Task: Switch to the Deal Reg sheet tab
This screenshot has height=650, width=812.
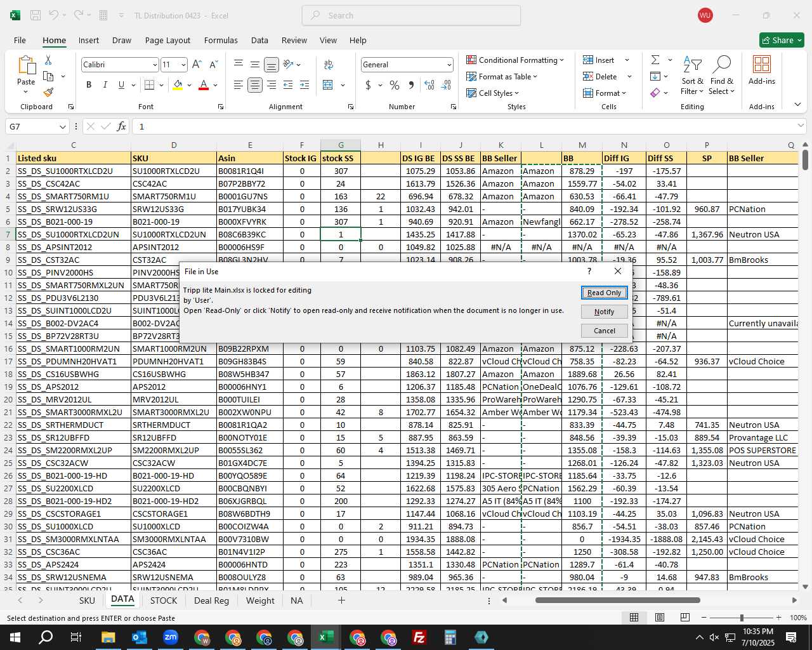Action: [211, 600]
